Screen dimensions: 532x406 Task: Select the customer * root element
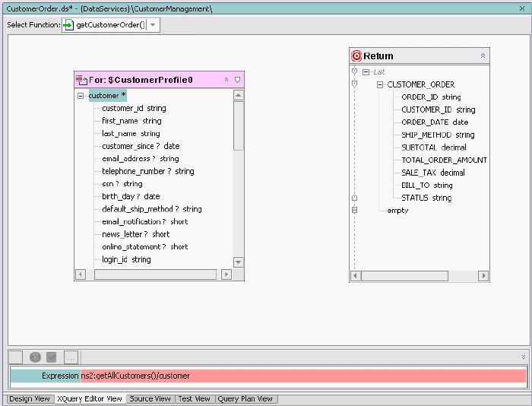(x=108, y=96)
